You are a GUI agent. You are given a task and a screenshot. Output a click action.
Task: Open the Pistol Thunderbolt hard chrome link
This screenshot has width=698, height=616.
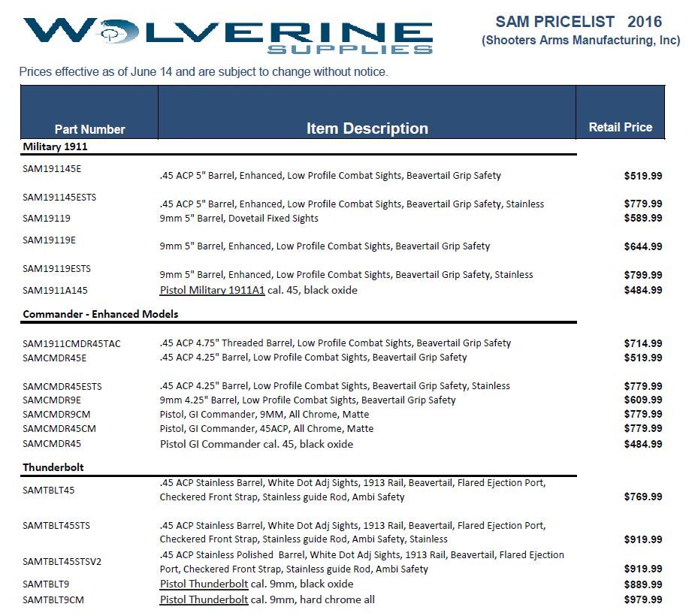tap(204, 599)
